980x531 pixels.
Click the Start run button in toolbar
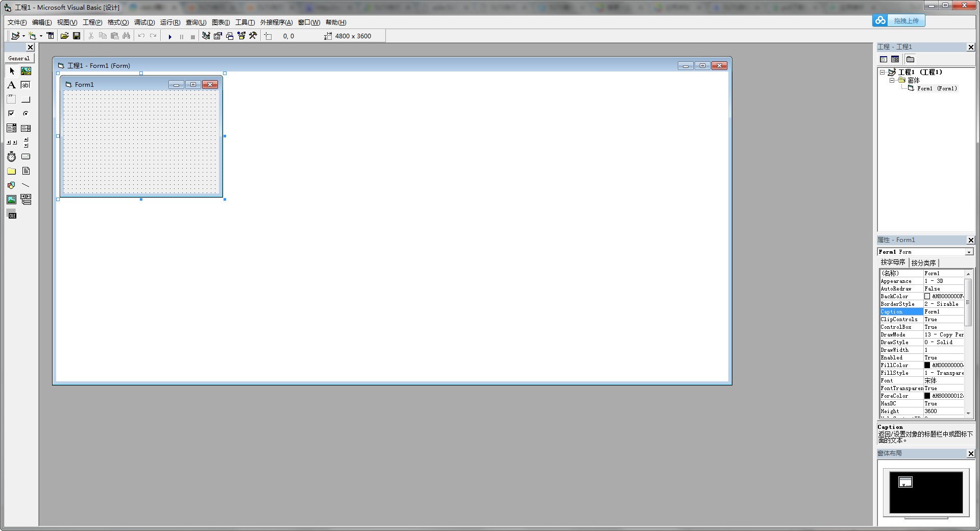coord(170,36)
